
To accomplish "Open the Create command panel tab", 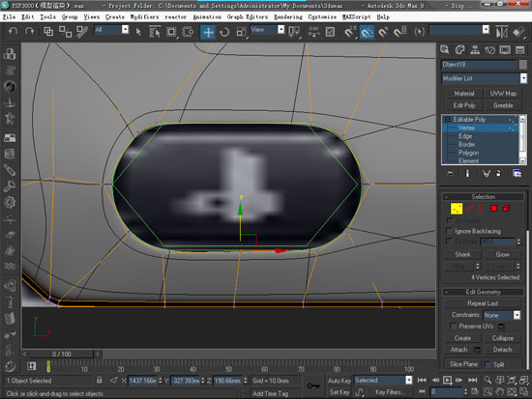I will point(445,50).
